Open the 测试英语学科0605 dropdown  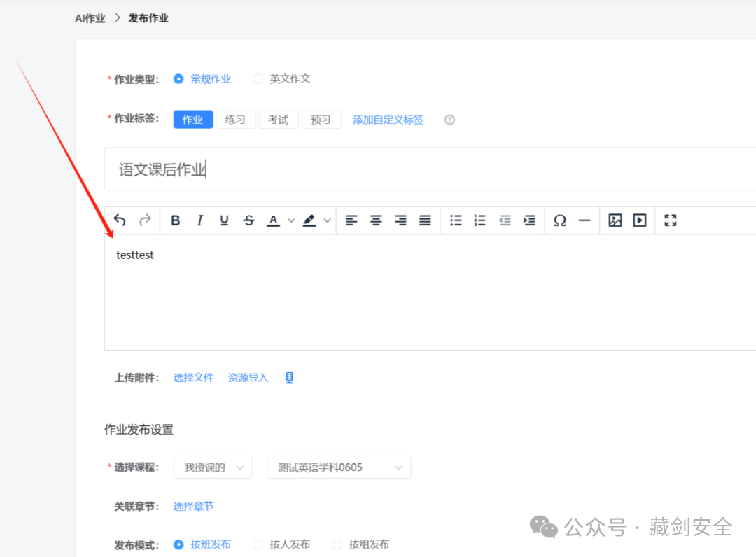(338, 467)
